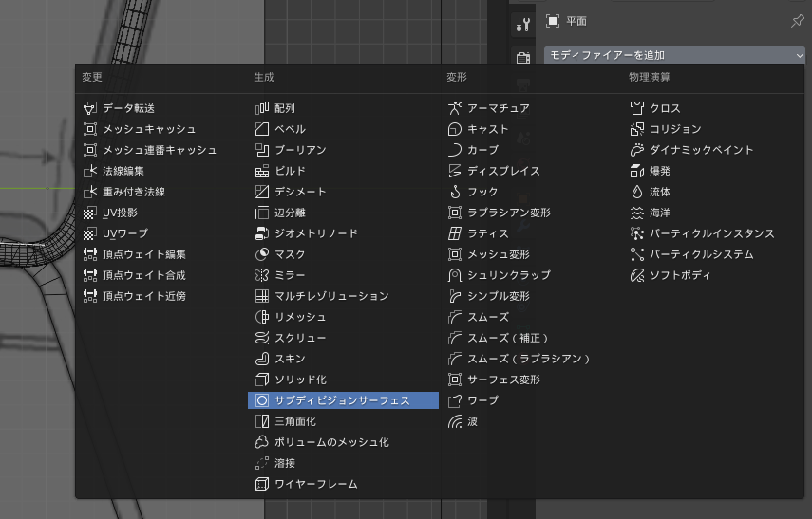This screenshot has width=812, height=519.
Task: Choose サブディビジョンサーフェス from the menu
Action: coord(343,400)
